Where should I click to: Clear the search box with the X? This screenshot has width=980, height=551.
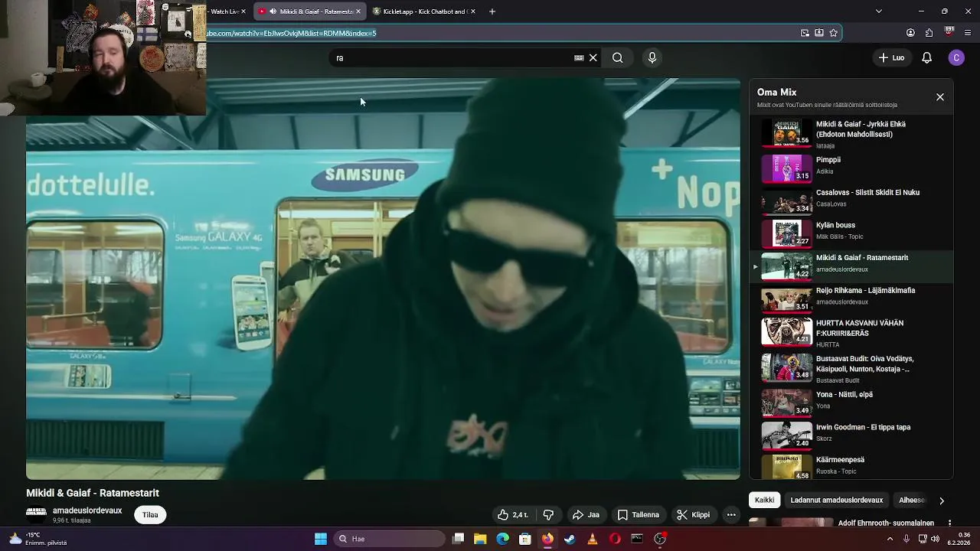(x=593, y=57)
